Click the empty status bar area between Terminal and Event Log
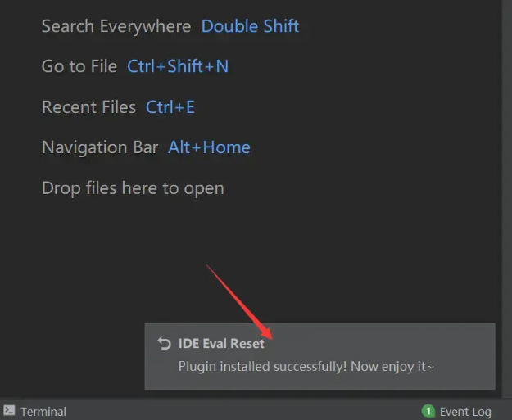This screenshot has width=512, height=420. [243, 410]
